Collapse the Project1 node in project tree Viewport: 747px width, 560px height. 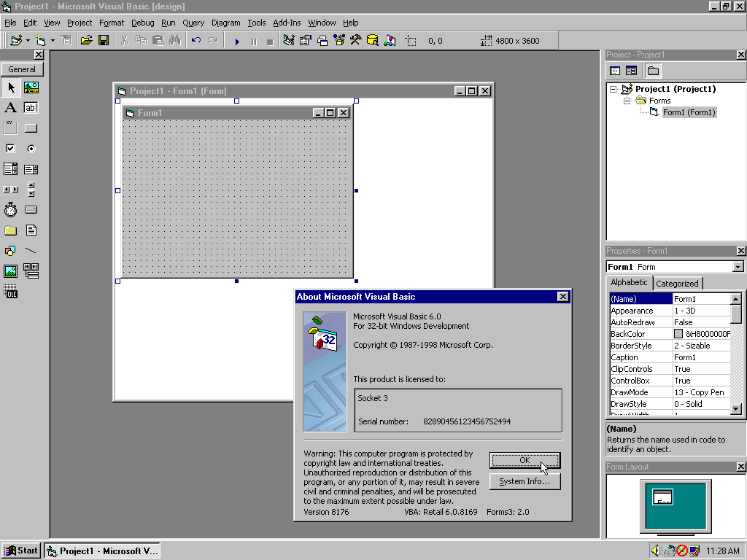click(x=615, y=89)
